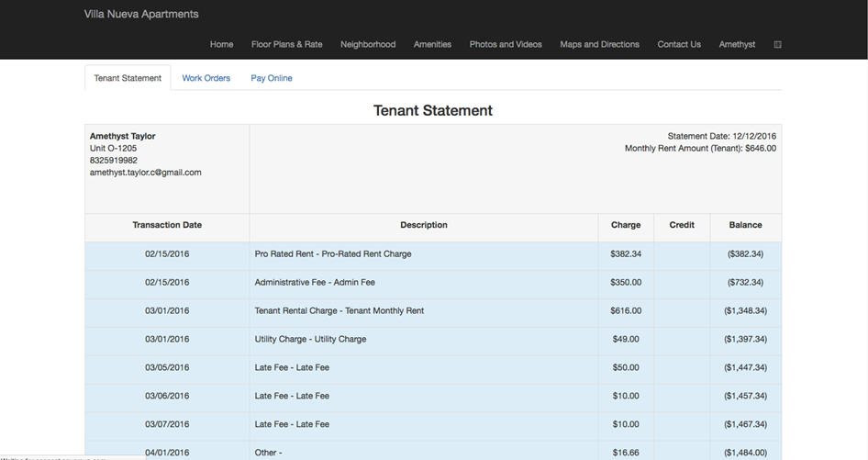This screenshot has height=460, width=868.
Task: Click the small grid icon after Amethyst
Action: [x=777, y=44]
